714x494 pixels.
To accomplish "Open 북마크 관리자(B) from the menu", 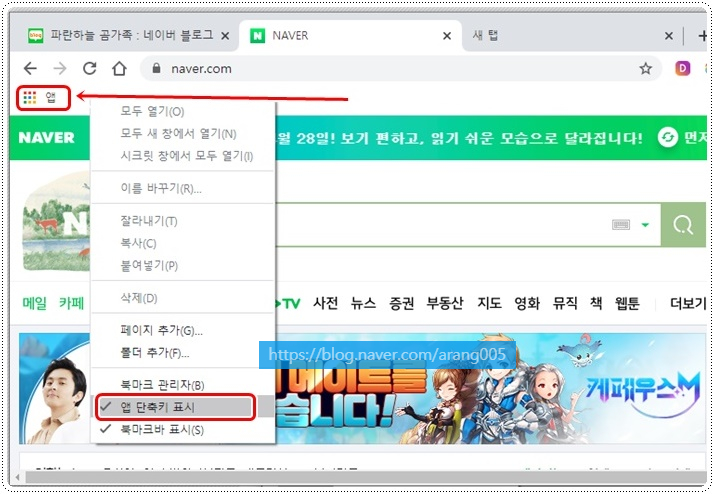I will tap(183, 385).
